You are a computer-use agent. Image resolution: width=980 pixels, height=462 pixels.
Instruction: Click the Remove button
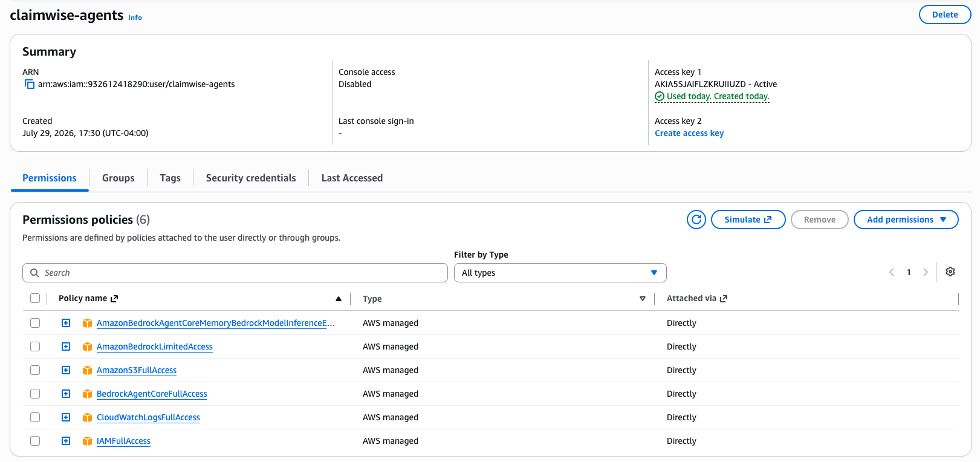tap(819, 220)
